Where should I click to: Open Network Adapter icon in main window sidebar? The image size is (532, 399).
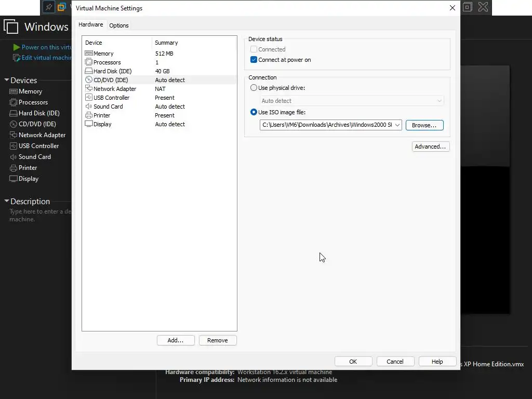click(13, 135)
